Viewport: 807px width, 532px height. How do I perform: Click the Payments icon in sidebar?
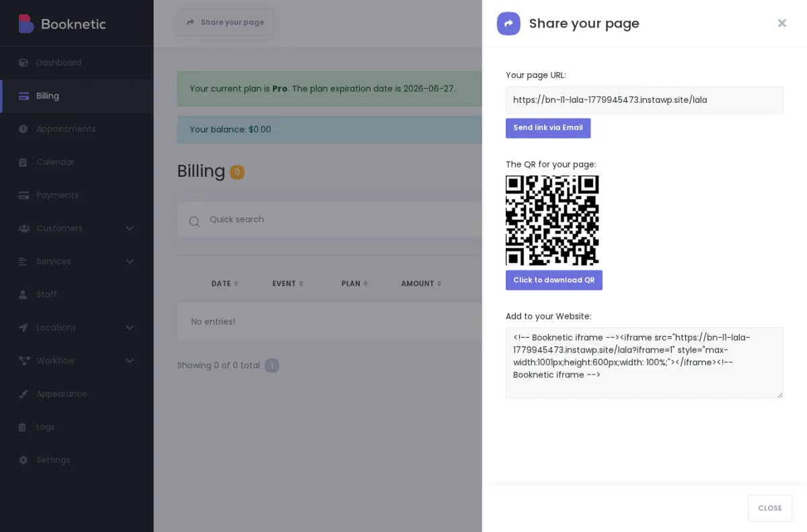[24, 195]
